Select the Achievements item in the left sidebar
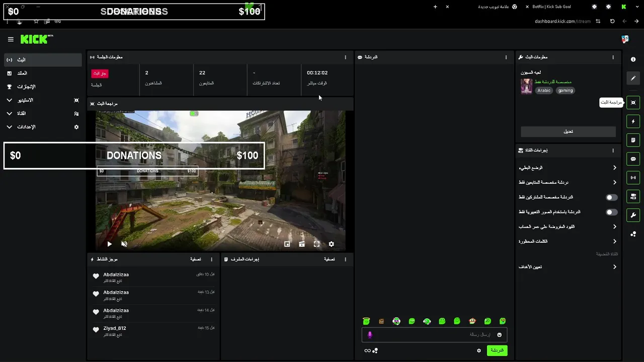Screen dimensions: 644x362 [43, 87]
